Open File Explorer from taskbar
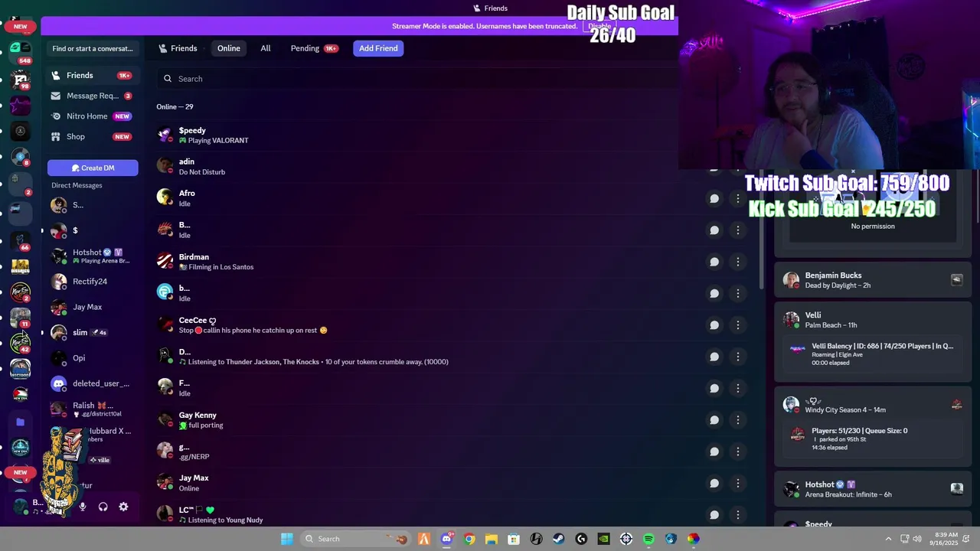 tap(492, 539)
